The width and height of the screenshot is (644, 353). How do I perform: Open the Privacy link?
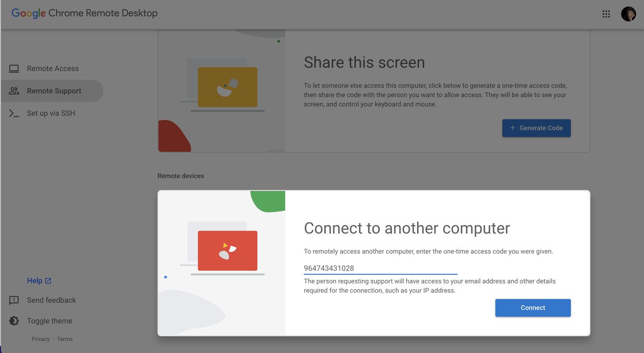[41, 339]
